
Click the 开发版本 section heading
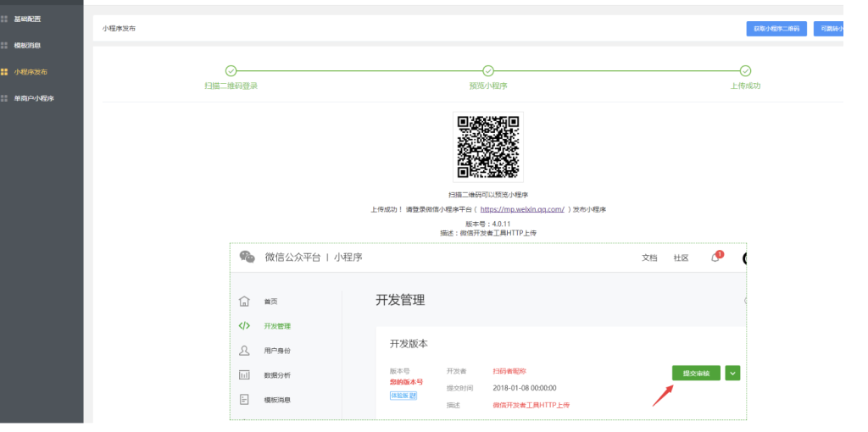pos(409,344)
